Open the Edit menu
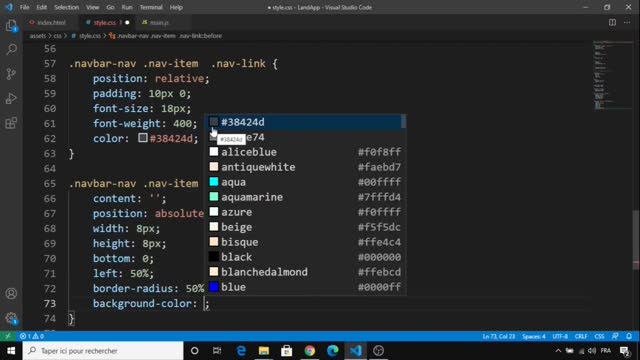The image size is (640, 360). pyautogui.click(x=42, y=7)
